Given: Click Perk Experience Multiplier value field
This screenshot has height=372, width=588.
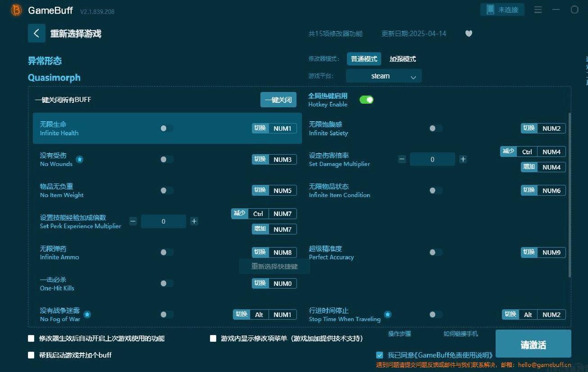Looking at the screenshot, I should pos(164,221).
